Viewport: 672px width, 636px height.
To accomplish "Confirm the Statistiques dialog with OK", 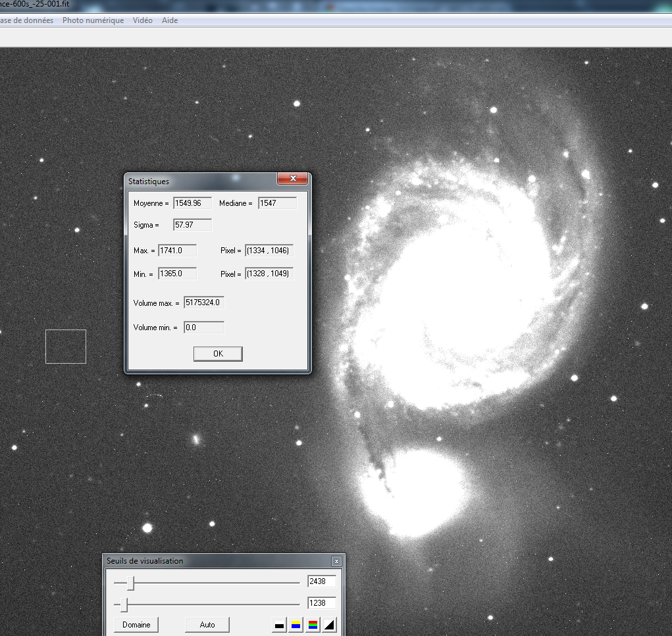I will pyautogui.click(x=217, y=354).
